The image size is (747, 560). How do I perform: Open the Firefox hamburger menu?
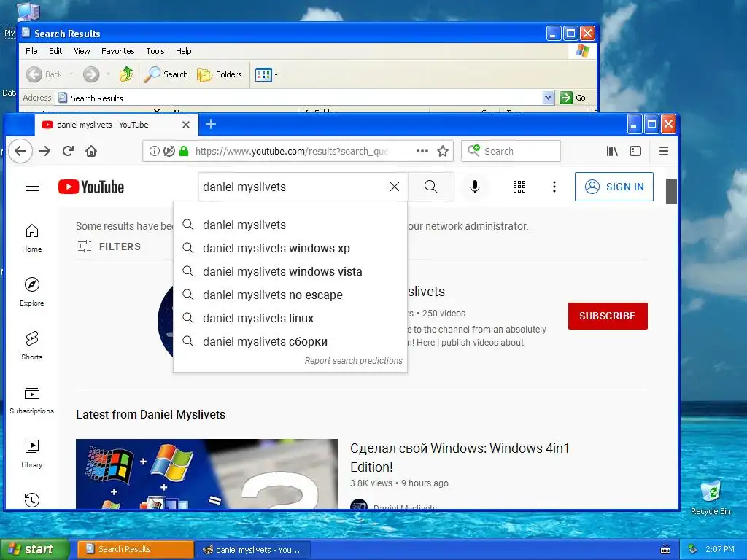coord(664,151)
